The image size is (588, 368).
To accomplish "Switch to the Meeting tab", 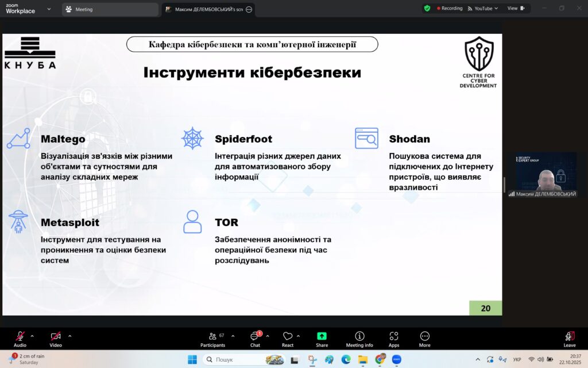I will (x=110, y=9).
